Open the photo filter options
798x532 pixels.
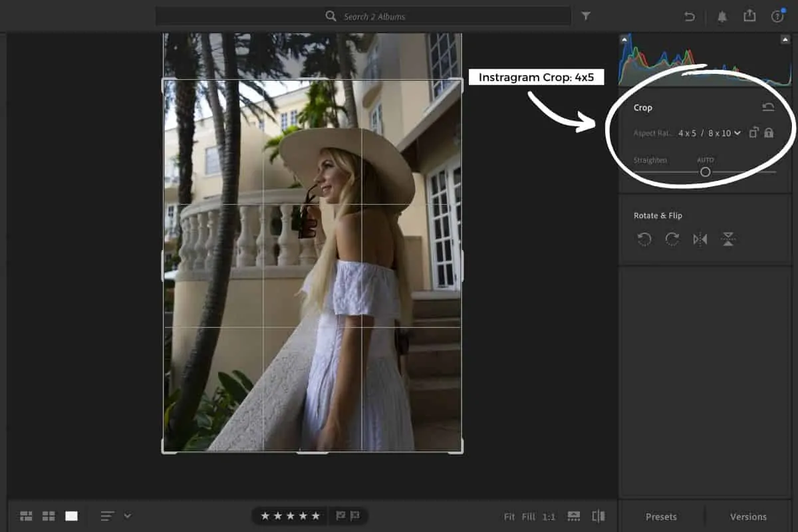(x=585, y=16)
